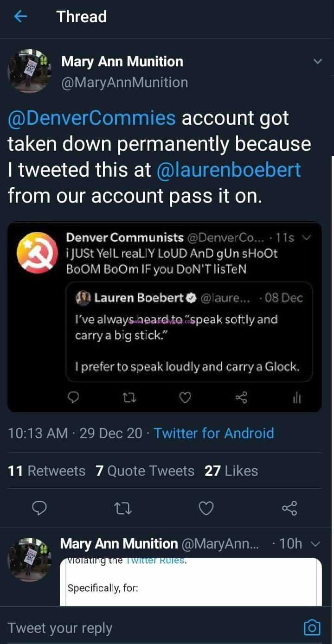Like the main tweet with heart icon
Image resolution: width=334 pixels, height=644 pixels.
(206, 509)
